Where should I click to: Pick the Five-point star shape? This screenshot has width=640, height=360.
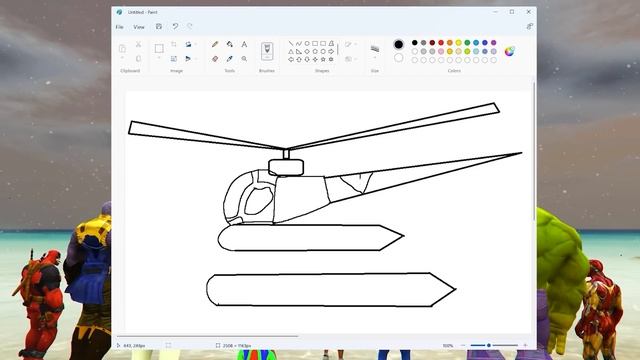coord(323,60)
